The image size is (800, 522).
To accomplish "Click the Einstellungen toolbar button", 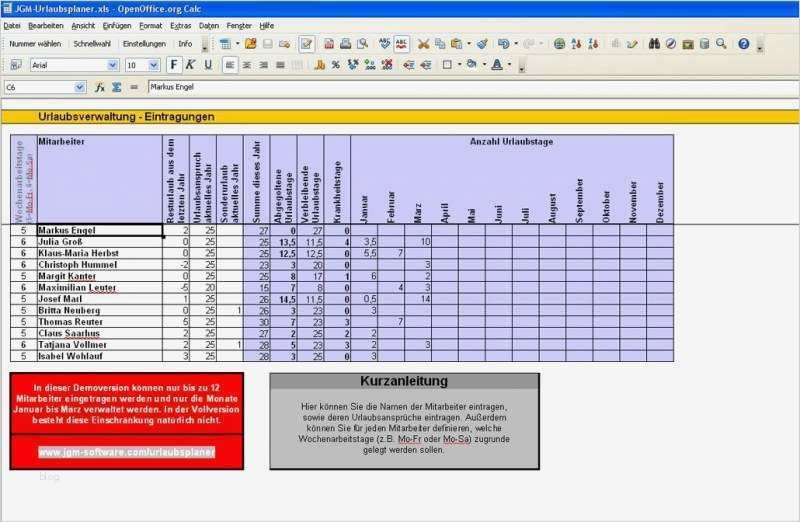I will click(x=144, y=44).
